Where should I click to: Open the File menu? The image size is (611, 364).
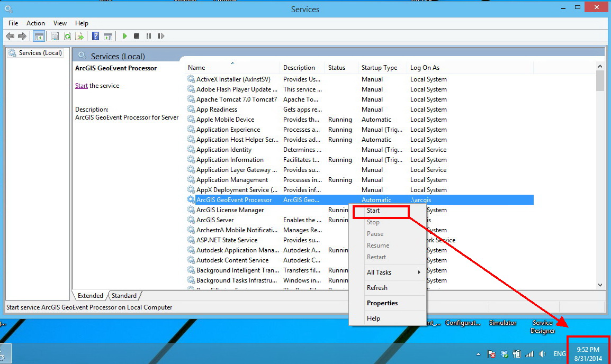tap(13, 23)
